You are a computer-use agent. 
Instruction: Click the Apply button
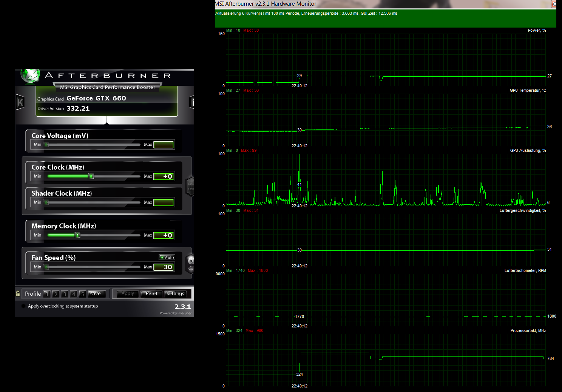coord(128,294)
